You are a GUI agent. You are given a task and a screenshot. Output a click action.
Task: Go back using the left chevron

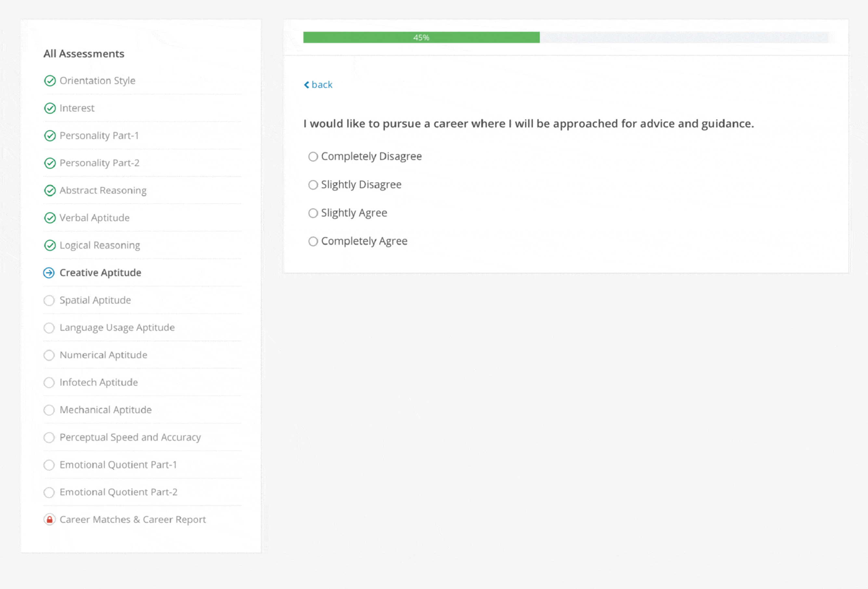point(307,85)
